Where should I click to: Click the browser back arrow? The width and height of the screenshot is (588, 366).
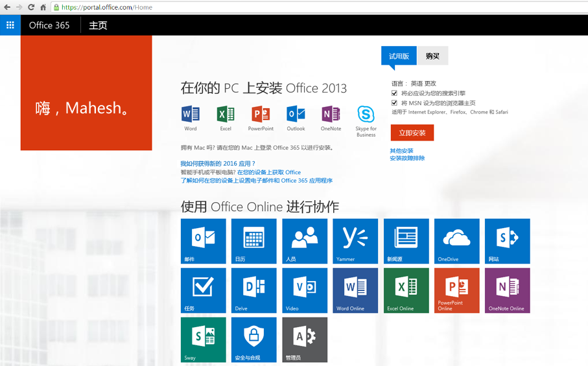coord(7,7)
